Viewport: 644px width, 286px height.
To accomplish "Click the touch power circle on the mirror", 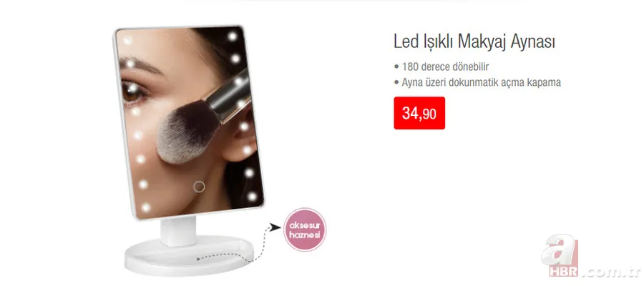I will [x=199, y=187].
